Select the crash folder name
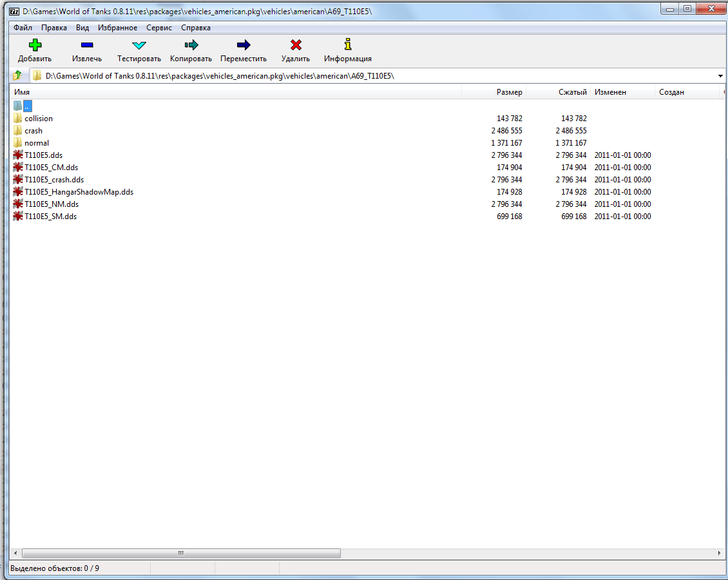The image size is (728, 580). (x=34, y=130)
